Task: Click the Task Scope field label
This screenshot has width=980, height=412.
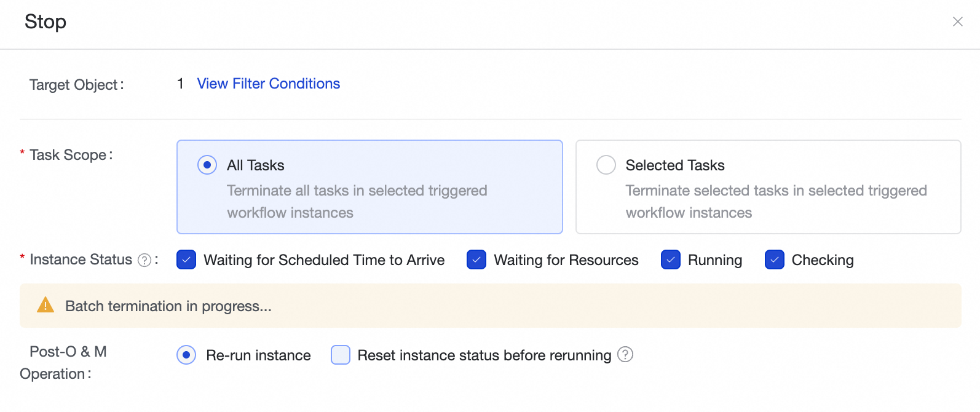Action: click(x=71, y=155)
